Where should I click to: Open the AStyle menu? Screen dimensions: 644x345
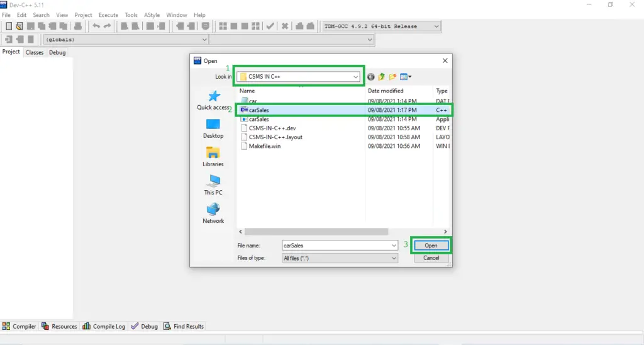pos(152,15)
